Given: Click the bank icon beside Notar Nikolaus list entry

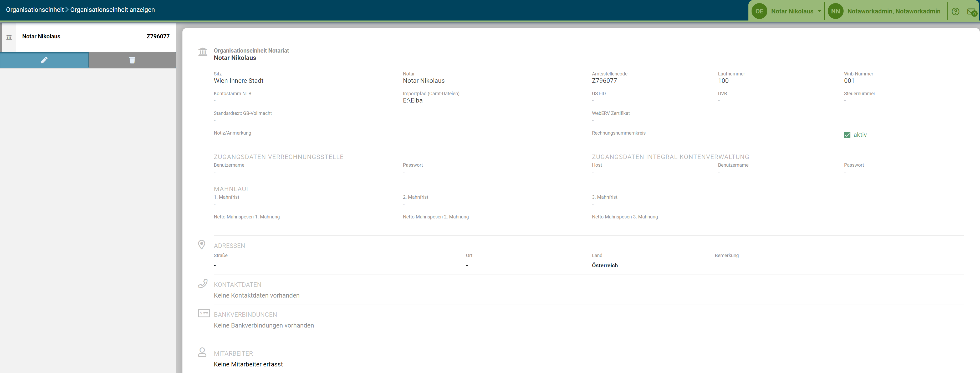Looking at the screenshot, I should coord(9,37).
